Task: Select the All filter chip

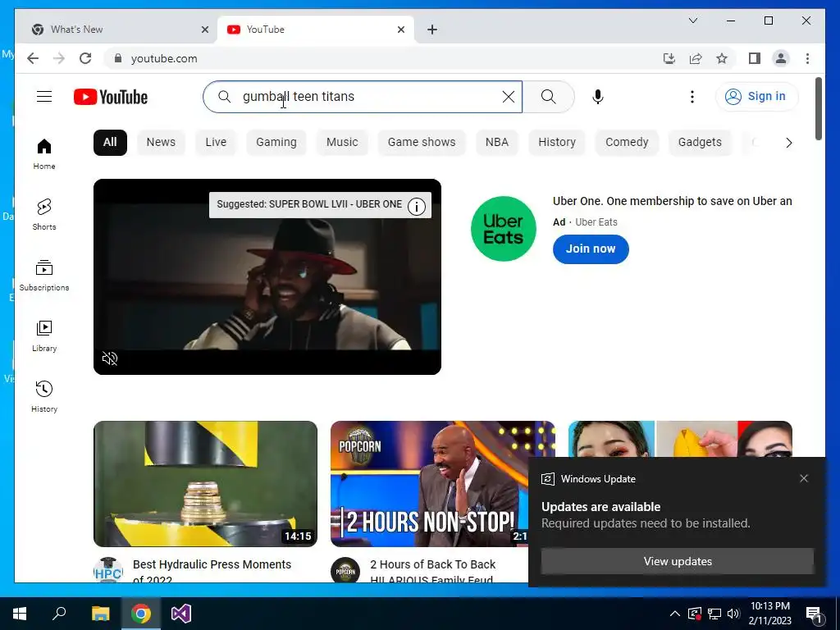Action: [110, 142]
